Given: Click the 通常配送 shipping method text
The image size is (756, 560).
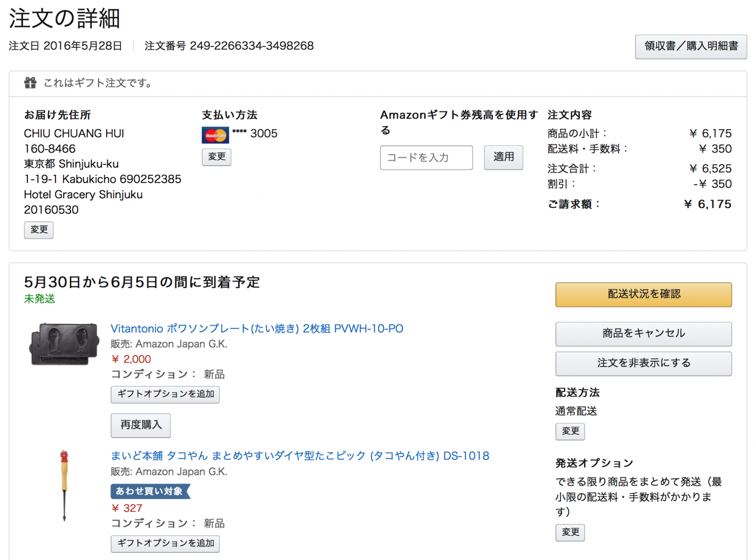Looking at the screenshot, I should [x=576, y=411].
